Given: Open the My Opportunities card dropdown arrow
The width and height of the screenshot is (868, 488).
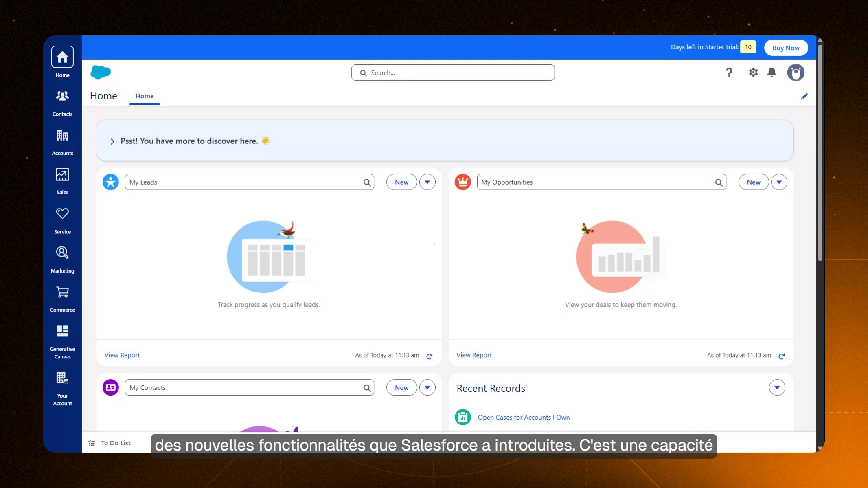Looking at the screenshot, I should click(x=779, y=182).
